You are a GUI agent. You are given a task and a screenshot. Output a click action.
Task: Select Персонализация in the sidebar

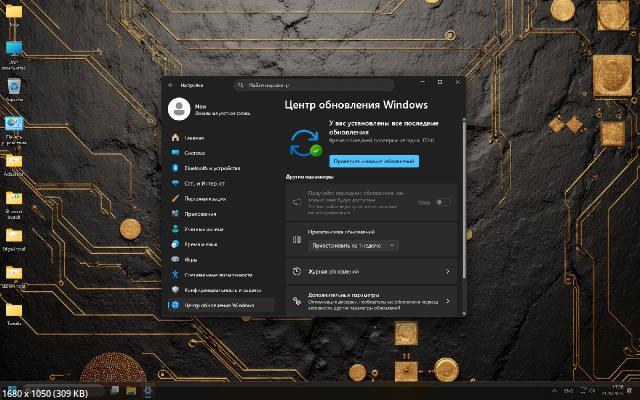click(x=207, y=198)
